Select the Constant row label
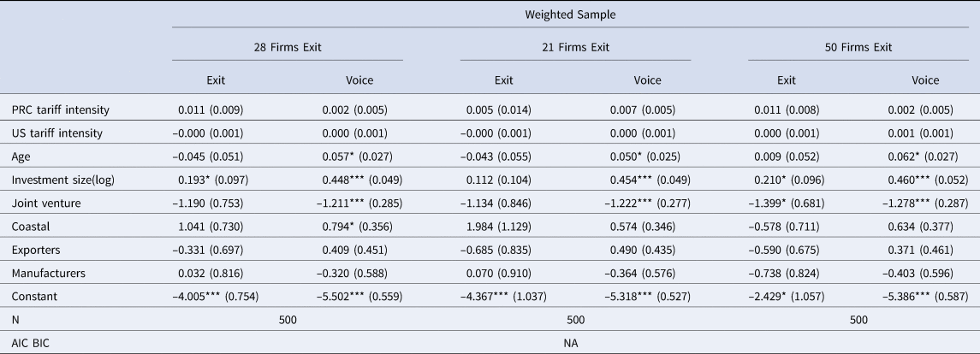 pyautogui.click(x=34, y=298)
